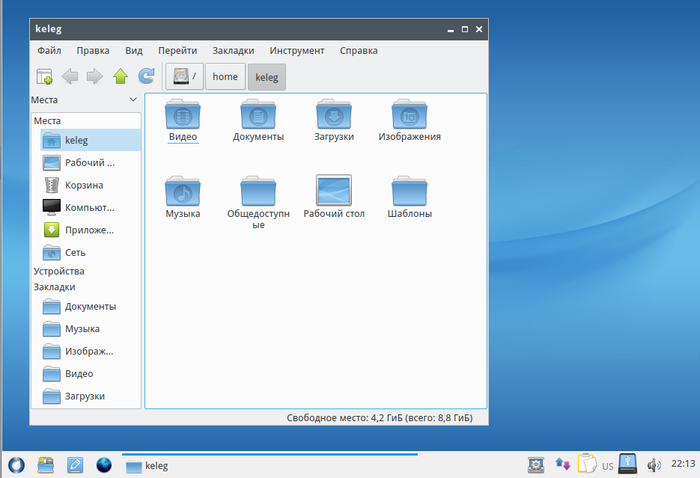Image resolution: width=700 pixels, height=478 pixels.
Task: Reload the current folder view
Action: 146,76
